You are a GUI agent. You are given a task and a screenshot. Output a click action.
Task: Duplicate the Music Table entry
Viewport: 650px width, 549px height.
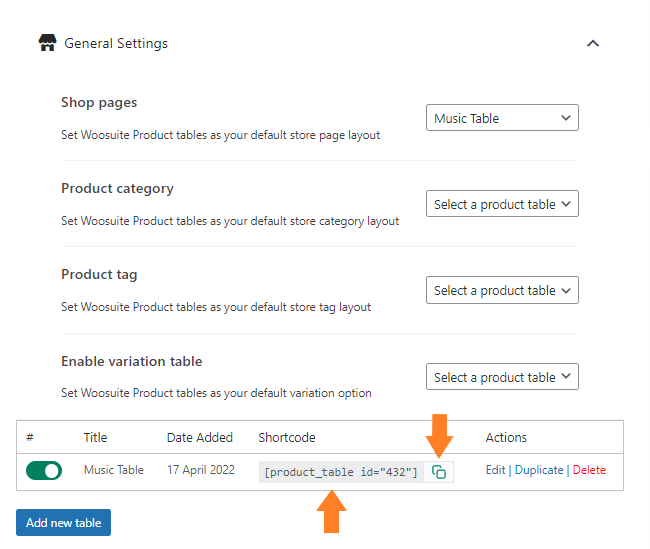pyautogui.click(x=539, y=470)
